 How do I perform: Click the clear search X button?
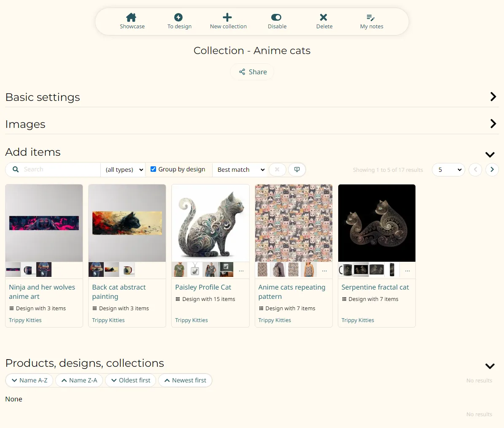(x=277, y=170)
